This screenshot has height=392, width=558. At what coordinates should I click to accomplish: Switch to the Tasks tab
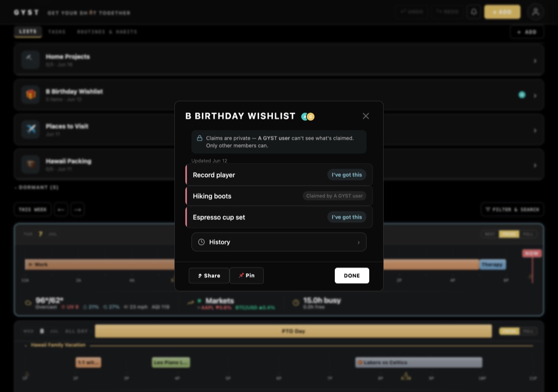[x=57, y=32]
